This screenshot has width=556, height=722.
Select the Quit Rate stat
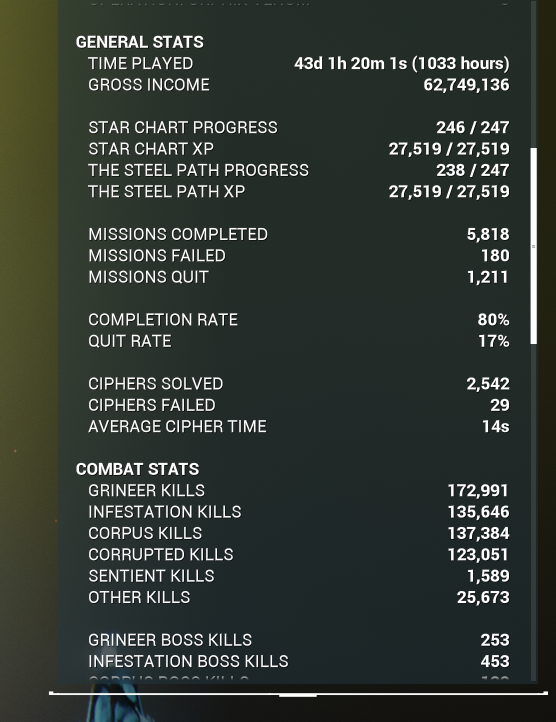click(298, 341)
